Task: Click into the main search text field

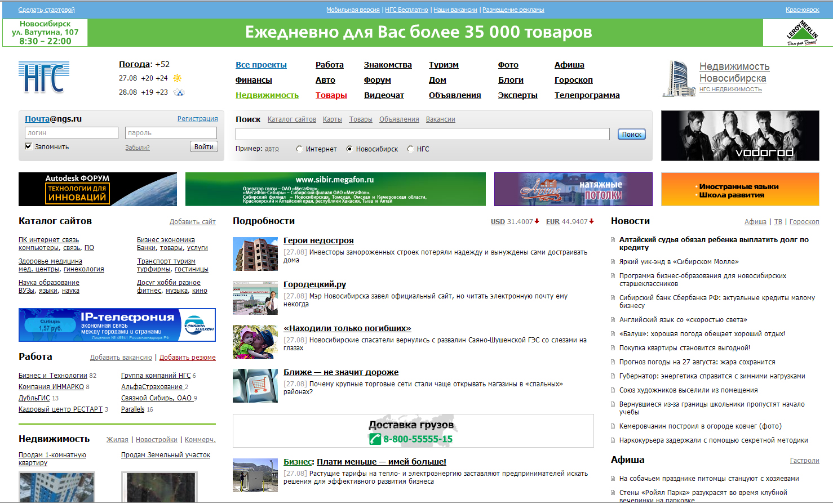Action: [x=422, y=134]
